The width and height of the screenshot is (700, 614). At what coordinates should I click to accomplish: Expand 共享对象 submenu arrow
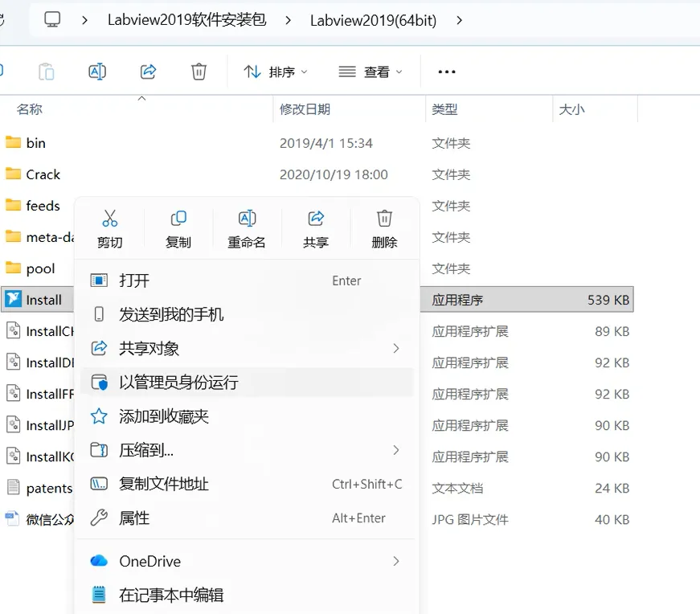(396, 348)
